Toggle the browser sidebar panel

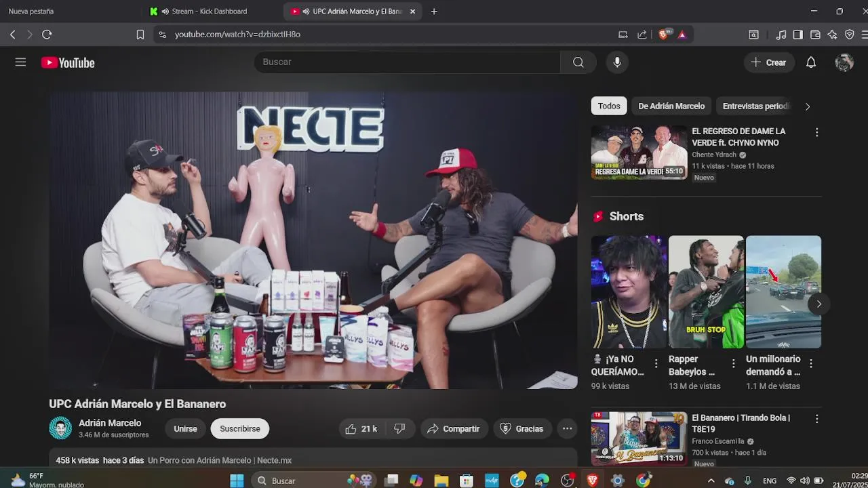pyautogui.click(x=798, y=34)
